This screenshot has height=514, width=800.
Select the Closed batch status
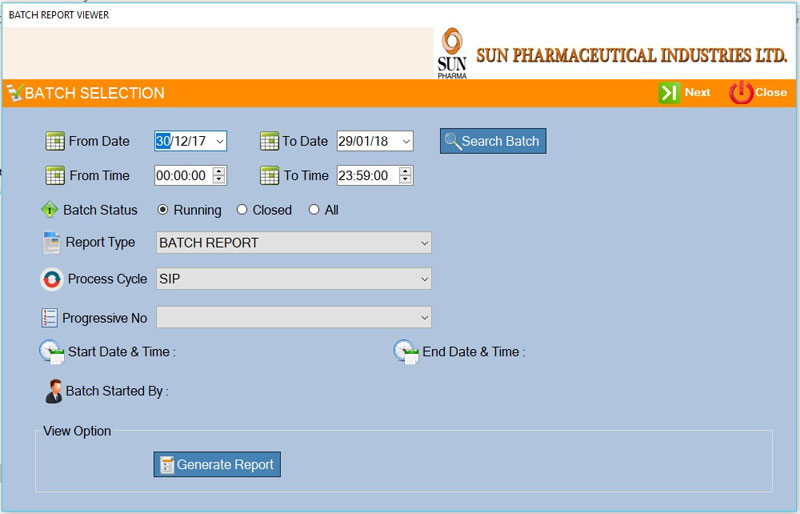[x=242, y=210]
